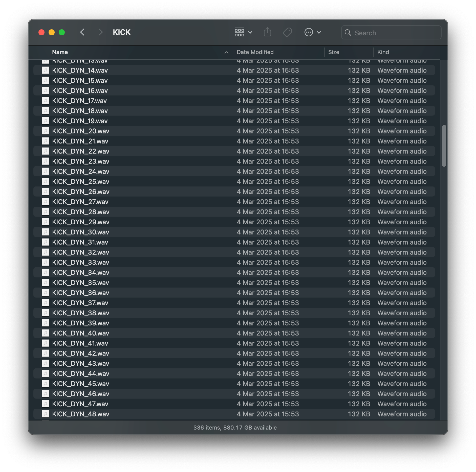Image resolution: width=476 pixels, height=472 pixels.
Task: Sort files by Date Modified column
Action: tap(255, 52)
